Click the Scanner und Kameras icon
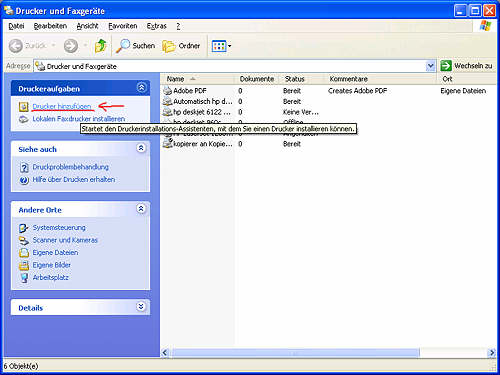 [x=24, y=240]
